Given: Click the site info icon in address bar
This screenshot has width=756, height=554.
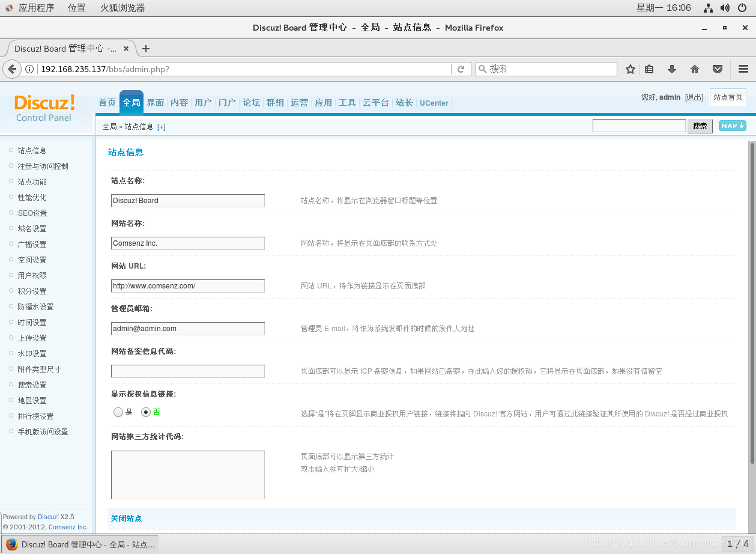Looking at the screenshot, I should point(29,69).
